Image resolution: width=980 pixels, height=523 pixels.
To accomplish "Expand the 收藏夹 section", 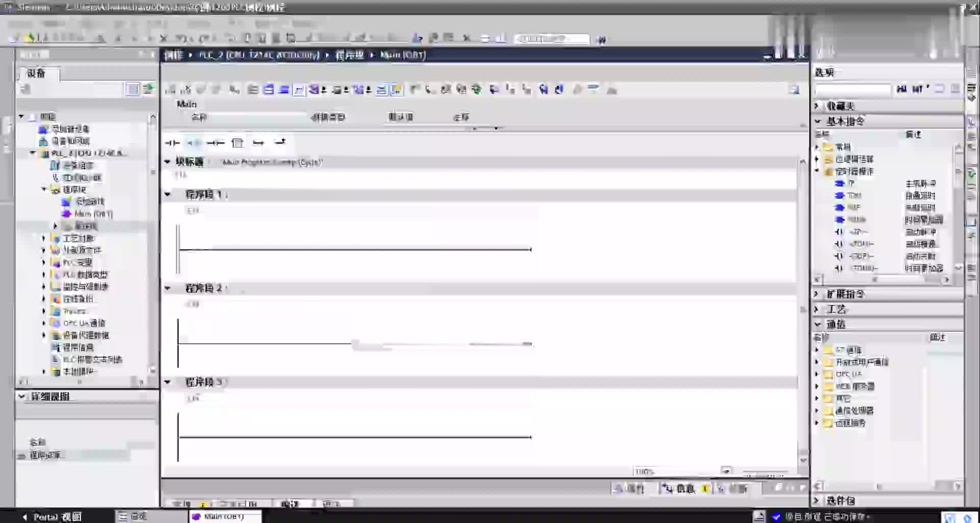I will pyautogui.click(x=817, y=106).
